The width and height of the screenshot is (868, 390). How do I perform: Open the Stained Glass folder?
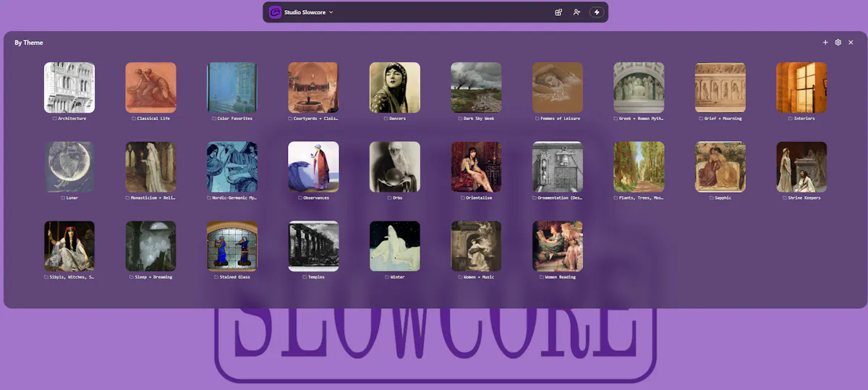232,246
